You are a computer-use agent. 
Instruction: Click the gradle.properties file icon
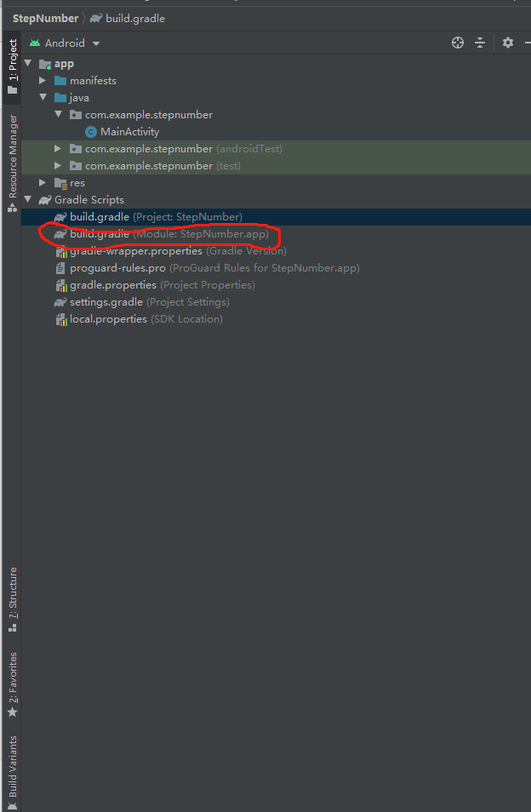click(61, 285)
